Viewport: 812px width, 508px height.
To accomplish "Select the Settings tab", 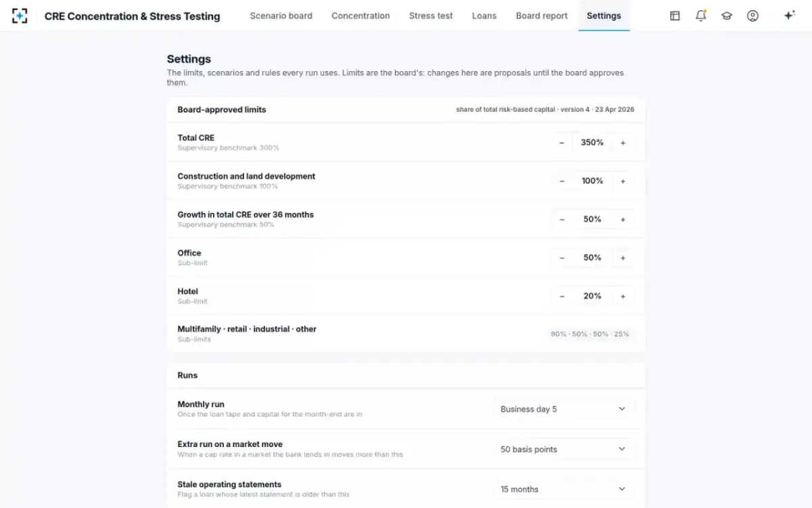I will pyautogui.click(x=604, y=16).
